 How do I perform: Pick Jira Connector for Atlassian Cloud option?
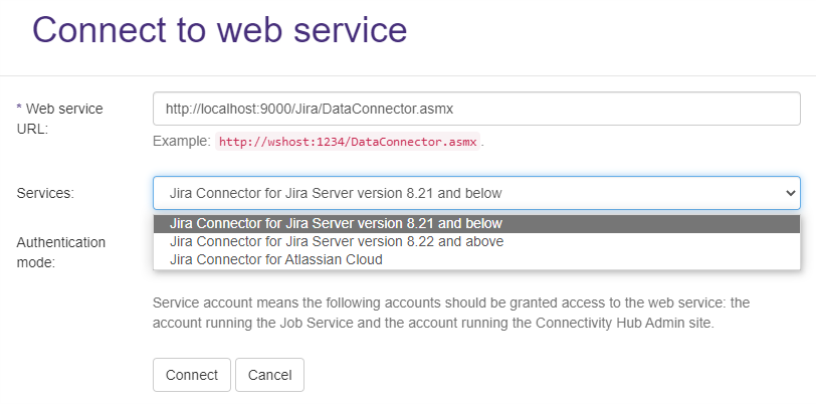276,260
